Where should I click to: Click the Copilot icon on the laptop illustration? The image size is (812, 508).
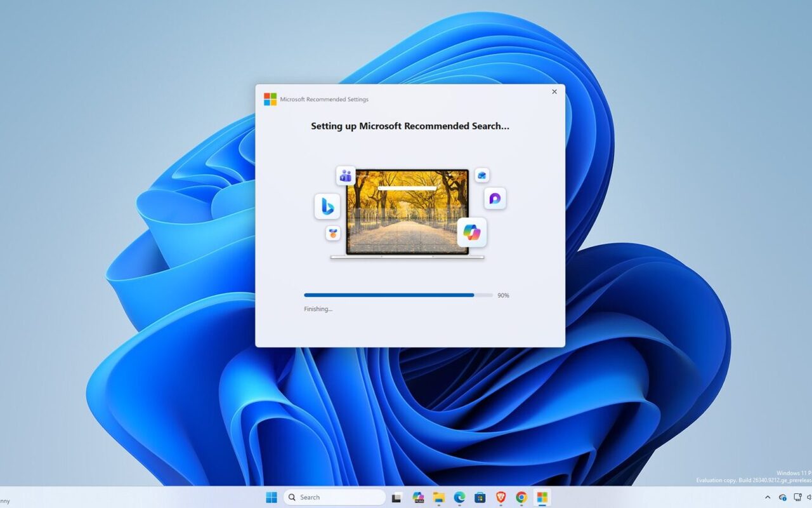coord(472,232)
